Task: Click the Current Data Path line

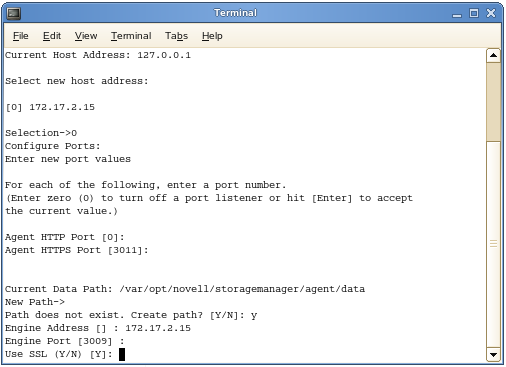Action: coord(185,289)
